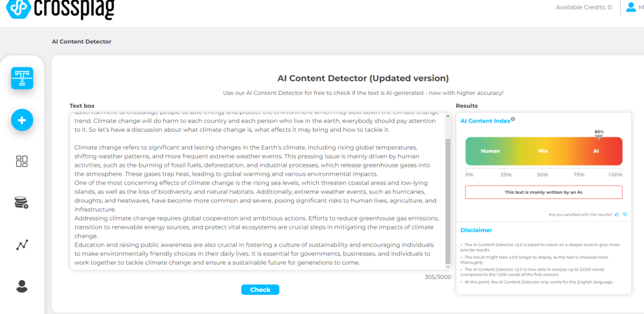
Task: Click the 'AI Content Index' heading
Action: [485, 121]
